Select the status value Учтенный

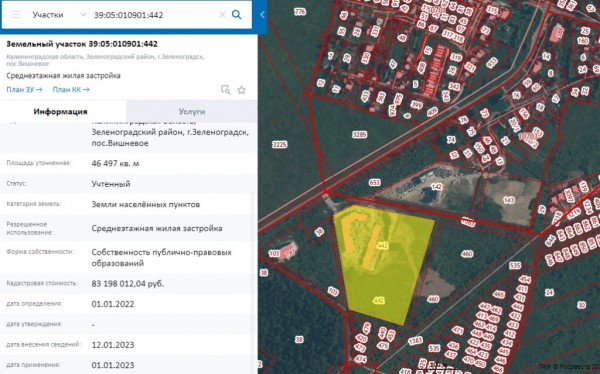click(x=111, y=184)
